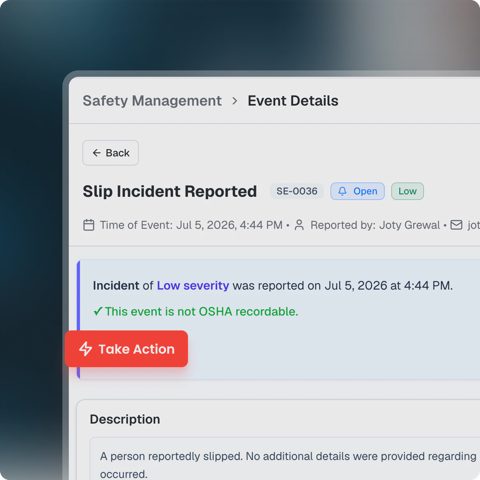480x480 pixels.
Task: Click the left arrow icon in Back button
Action: pos(97,153)
